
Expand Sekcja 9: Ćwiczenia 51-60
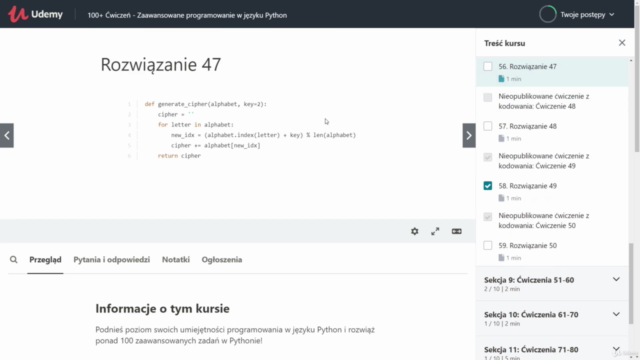pyautogui.click(x=552, y=284)
